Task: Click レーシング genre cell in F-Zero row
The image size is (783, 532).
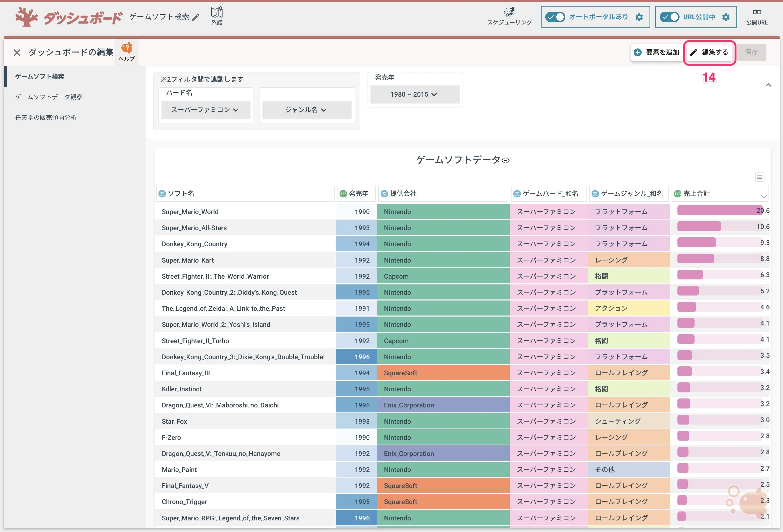Action: point(629,438)
